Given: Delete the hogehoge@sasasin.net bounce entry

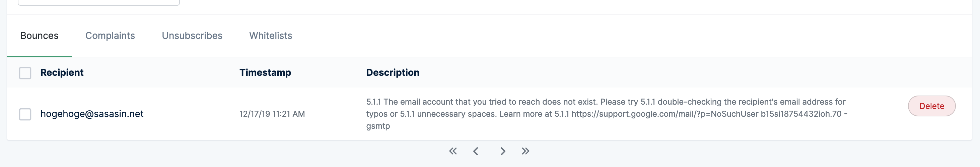Looking at the screenshot, I should point(931,106).
